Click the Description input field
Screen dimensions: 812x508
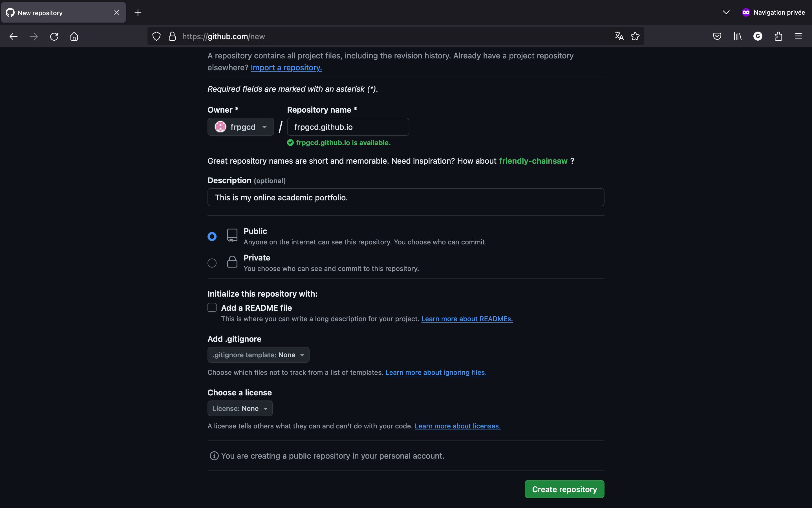point(406,197)
